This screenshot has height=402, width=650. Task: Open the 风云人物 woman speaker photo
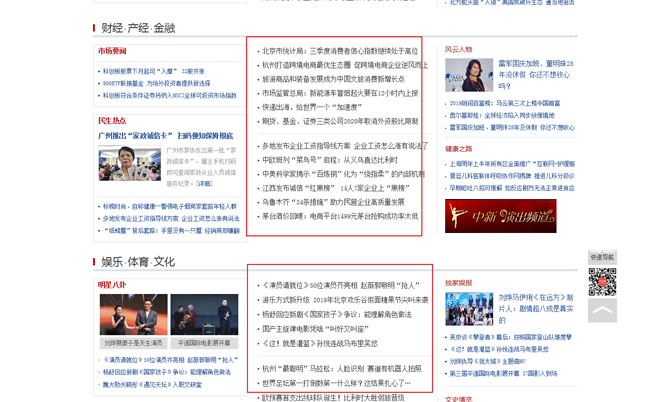click(x=469, y=75)
